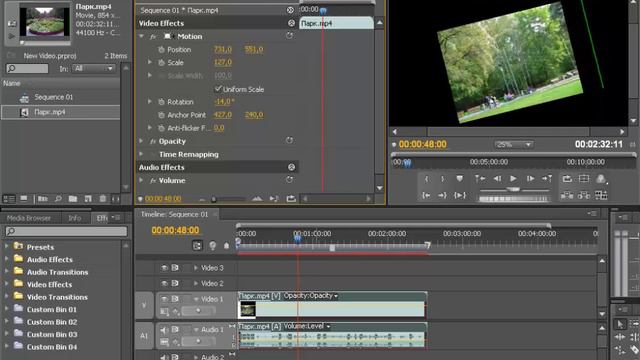The height and width of the screenshot is (360, 640).
Task: Play the Program Monitor preview
Action: [x=513, y=178]
